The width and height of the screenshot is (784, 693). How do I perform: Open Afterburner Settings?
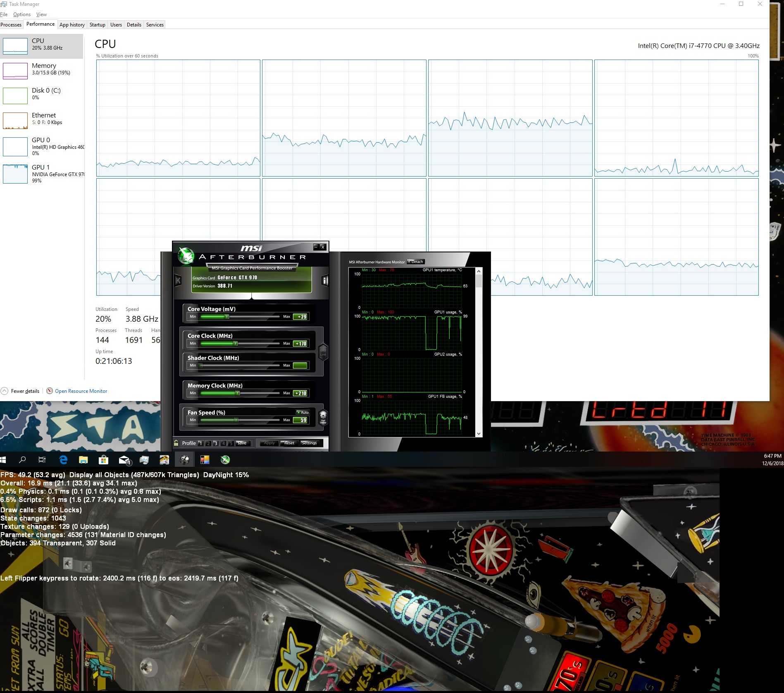coord(309,443)
